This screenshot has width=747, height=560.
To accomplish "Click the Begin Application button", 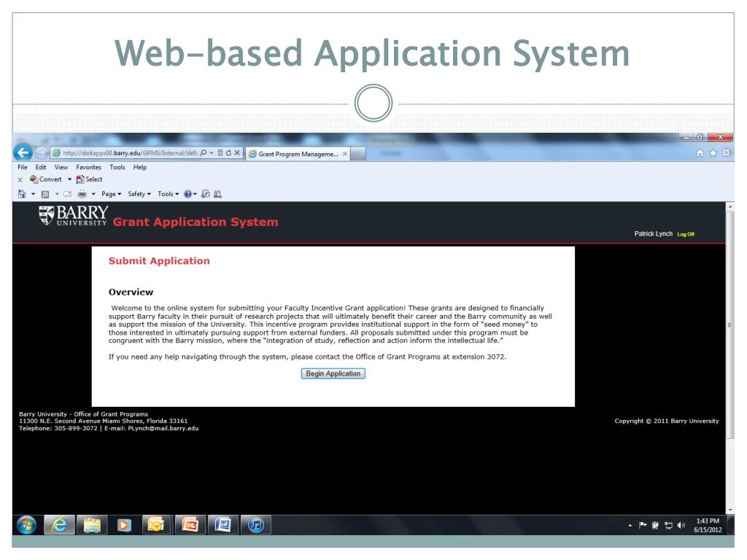I will pyautogui.click(x=333, y=374).
